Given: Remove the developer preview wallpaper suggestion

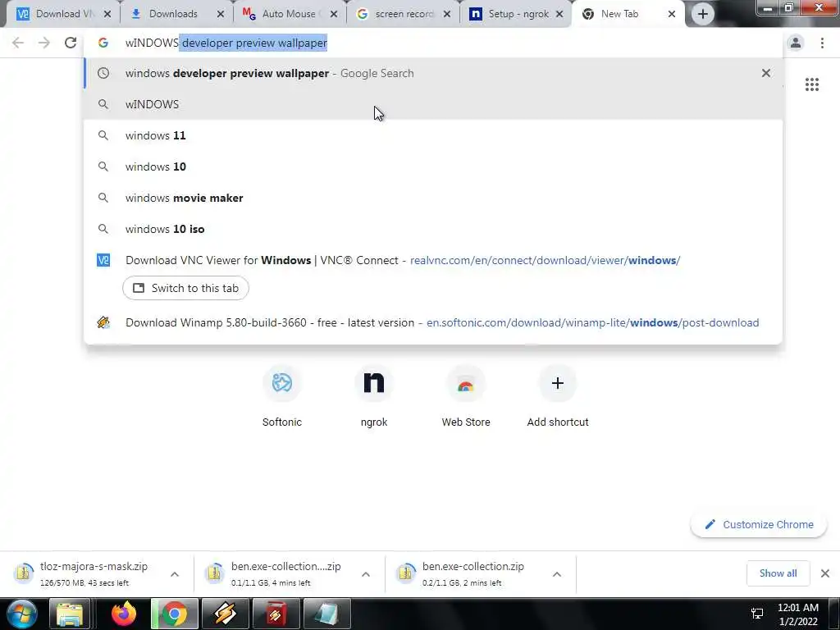Looking at the screenshot, I should (x=766, y=73).
